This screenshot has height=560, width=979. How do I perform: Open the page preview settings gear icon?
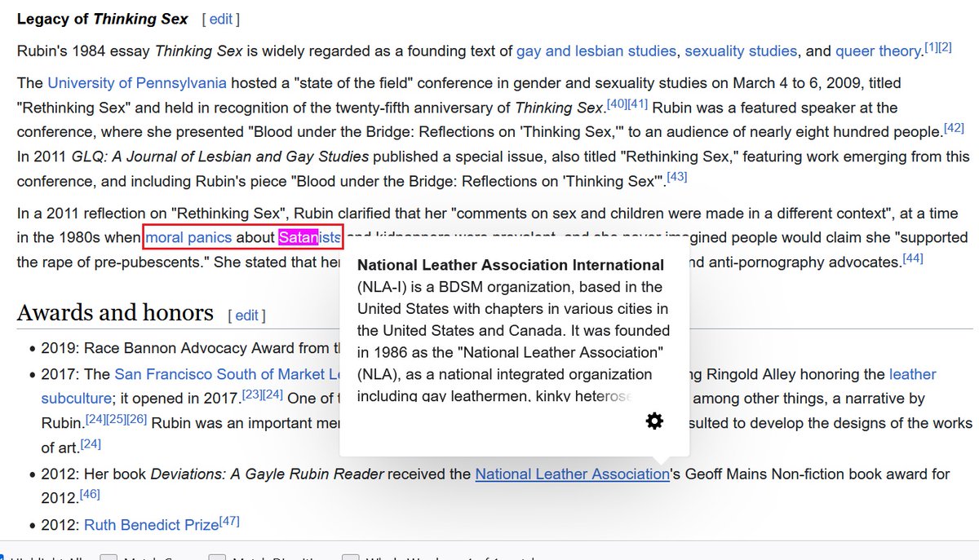(x=654, y=421)
